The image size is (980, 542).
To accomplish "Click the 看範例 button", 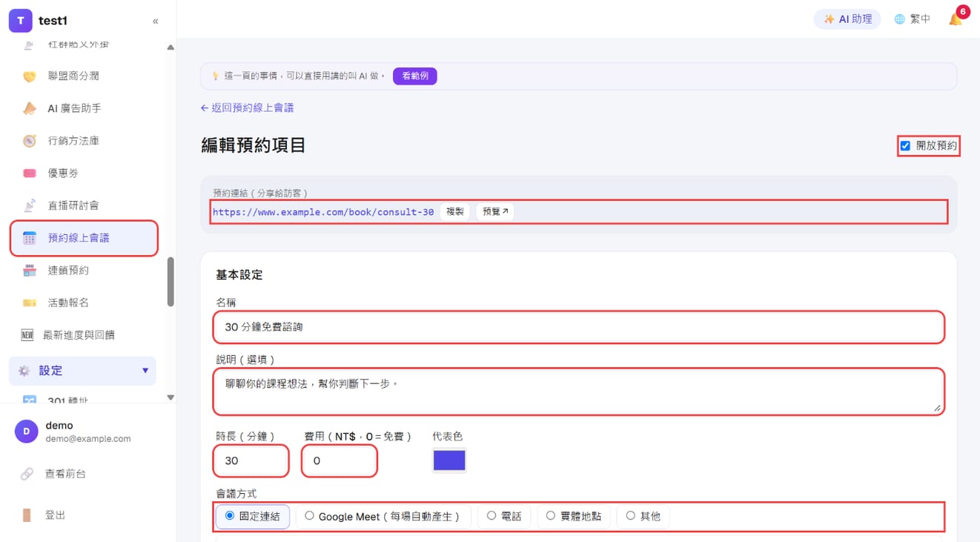I will [x=414, y=76].
